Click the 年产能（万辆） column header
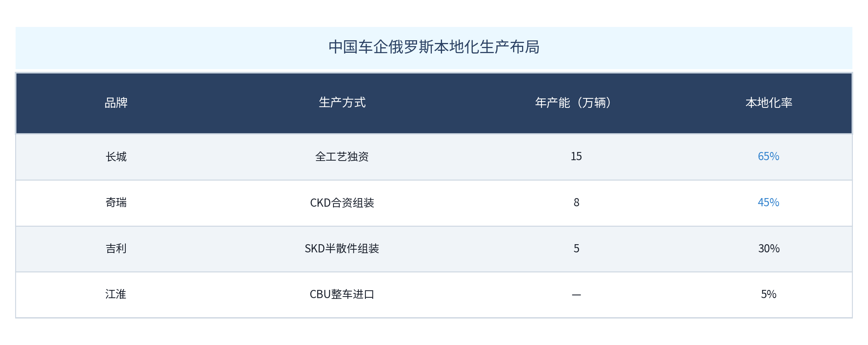This screenshot has height=345, width=868. click(x=576, y=103)
